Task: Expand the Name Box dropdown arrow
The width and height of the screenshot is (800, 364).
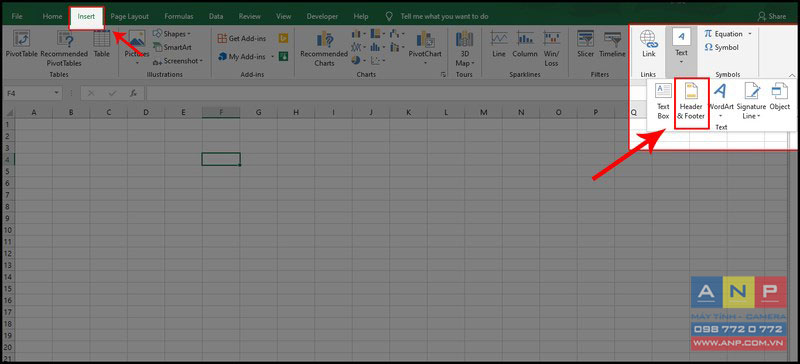Action: coord(56,93)
